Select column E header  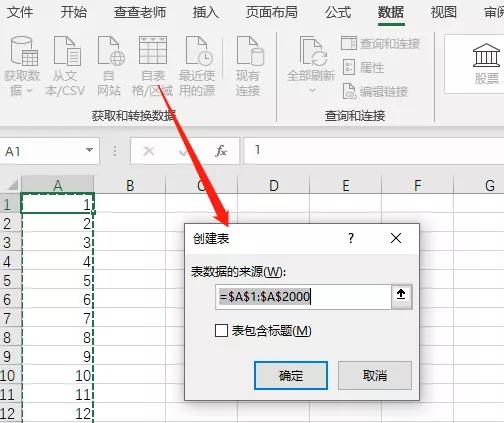pos(346,185)
